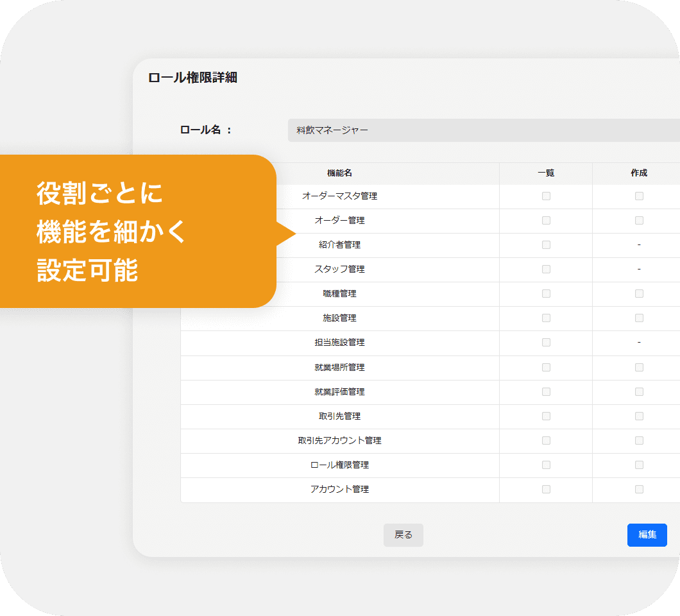The height and width of the screenshot is (616, 680).
Task: Toggle 一覧 checkbox for ロール権限管理
Action: pyautogui.click(x=546, y=465)
